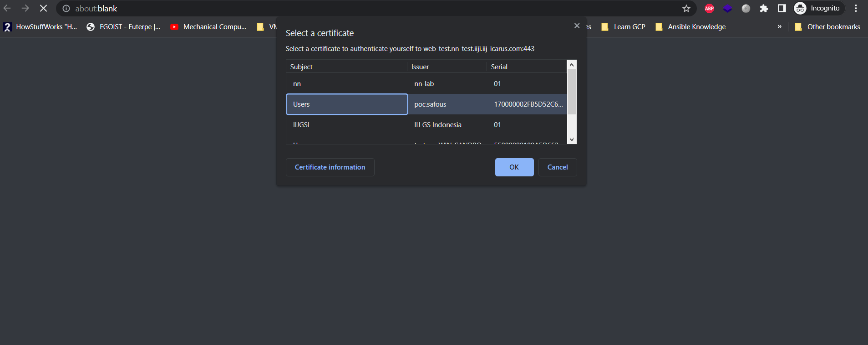This screenshot has width=868, height=345.
Task: Open the Ansible Knowledge bookmark folder
Action: [690, 27]
